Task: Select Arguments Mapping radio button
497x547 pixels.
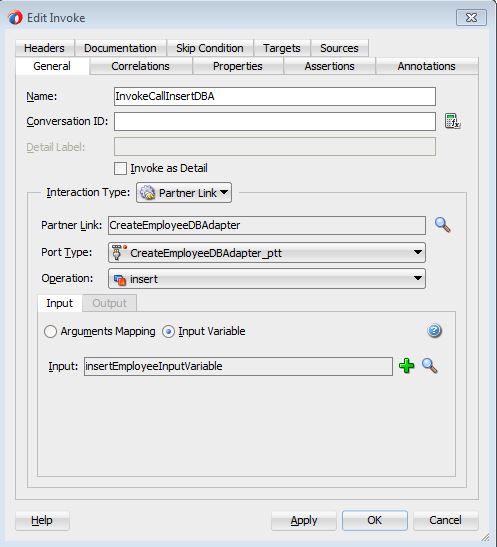Action: pyautogui.click(x=50, y=331)
